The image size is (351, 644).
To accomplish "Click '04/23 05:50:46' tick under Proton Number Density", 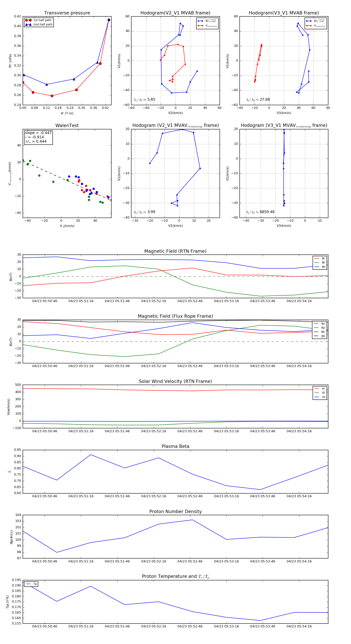I will pos(45,561).
